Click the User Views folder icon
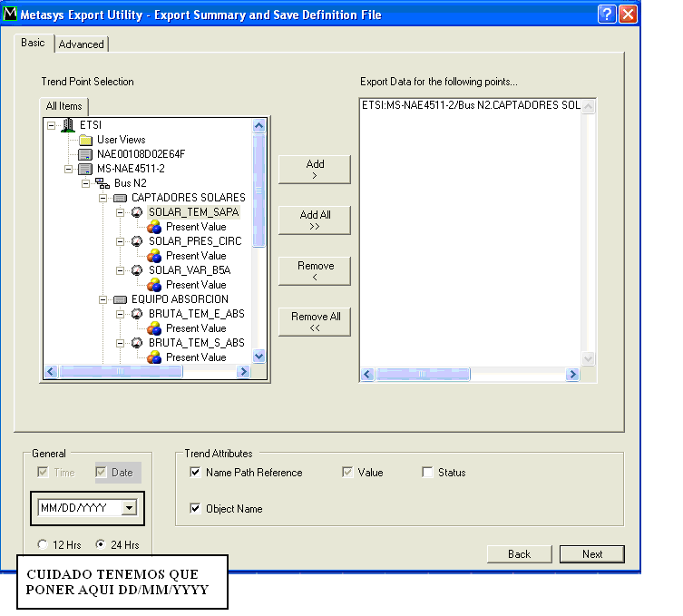683x616 pixels. 86,140
